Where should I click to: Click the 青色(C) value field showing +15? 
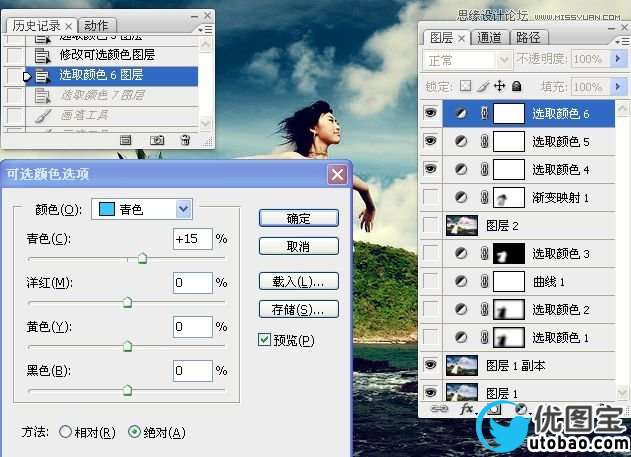192,239
